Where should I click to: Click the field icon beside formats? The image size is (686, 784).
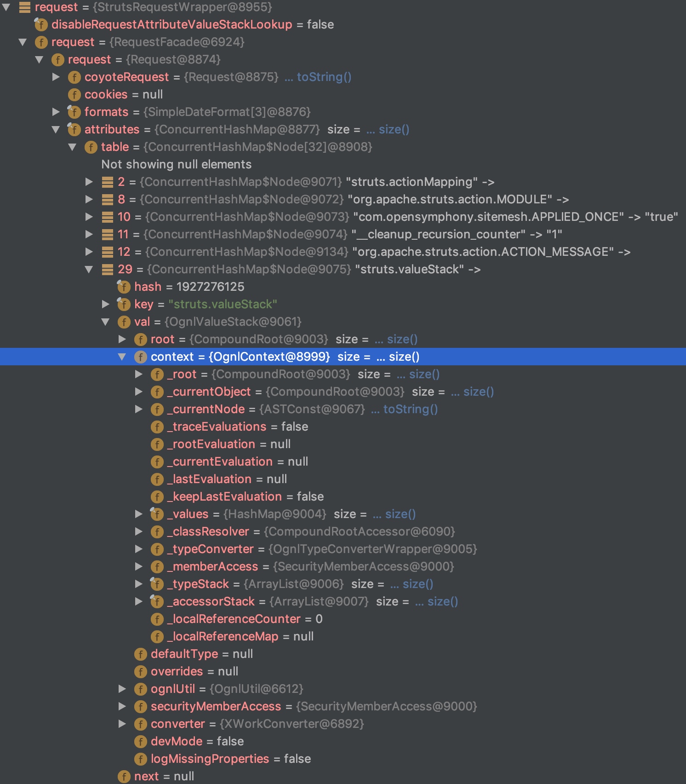pyautogui.click(x=74, y=112)
